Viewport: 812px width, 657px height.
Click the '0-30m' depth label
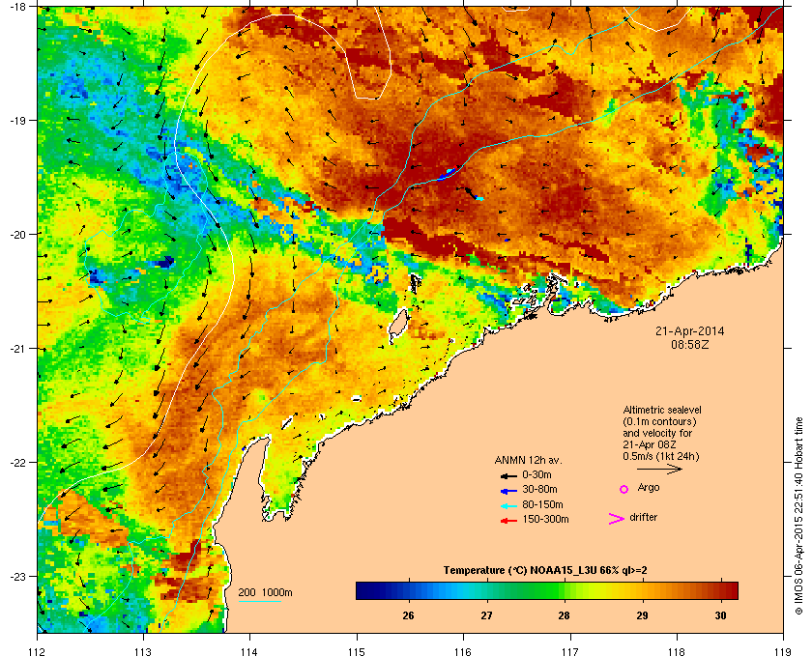coord(537,474)
